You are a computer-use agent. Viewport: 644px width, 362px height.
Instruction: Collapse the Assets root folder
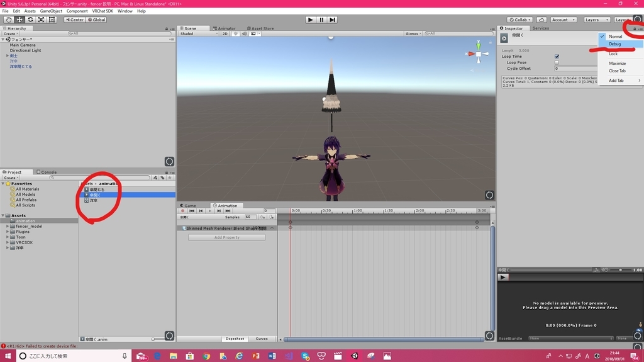[x=3, y=215]
